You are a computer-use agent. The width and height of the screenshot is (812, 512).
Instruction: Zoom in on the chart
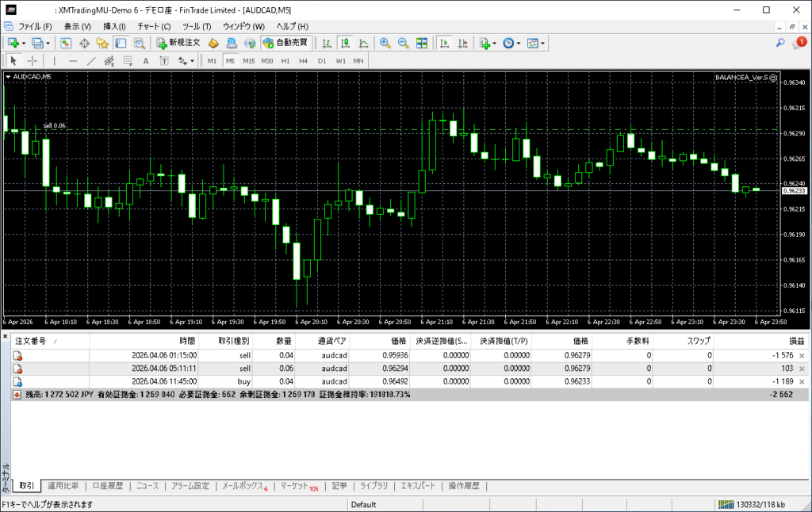385,43
